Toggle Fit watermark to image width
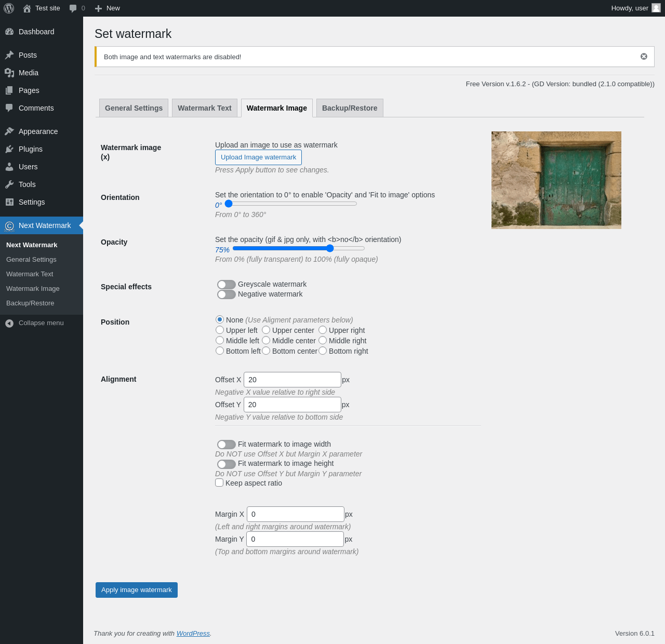Image resolution: width=665 pixels, height=644 pixels. click(x=227, y=445)
